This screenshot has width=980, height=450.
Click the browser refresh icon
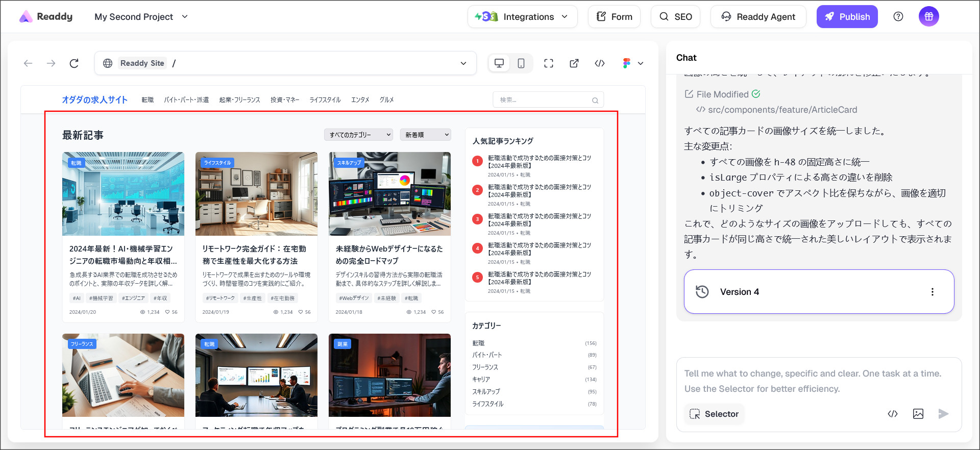click(74, 63)
